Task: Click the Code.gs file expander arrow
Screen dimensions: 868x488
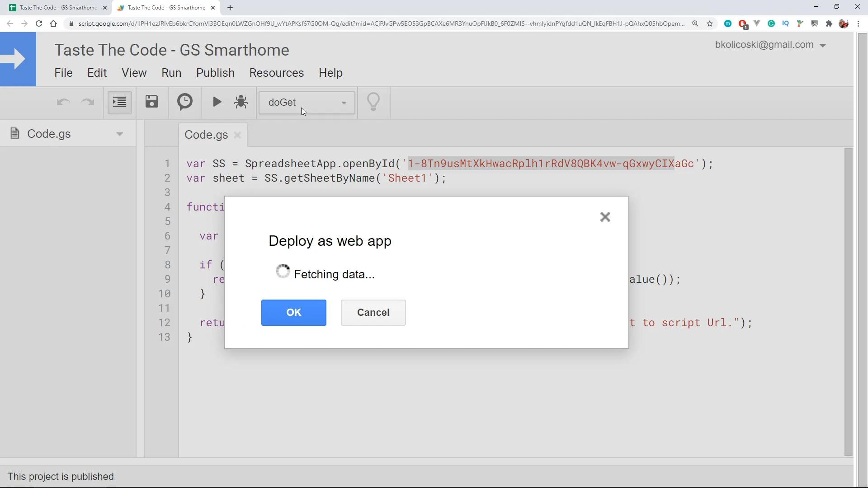Action: pos(120,133)
